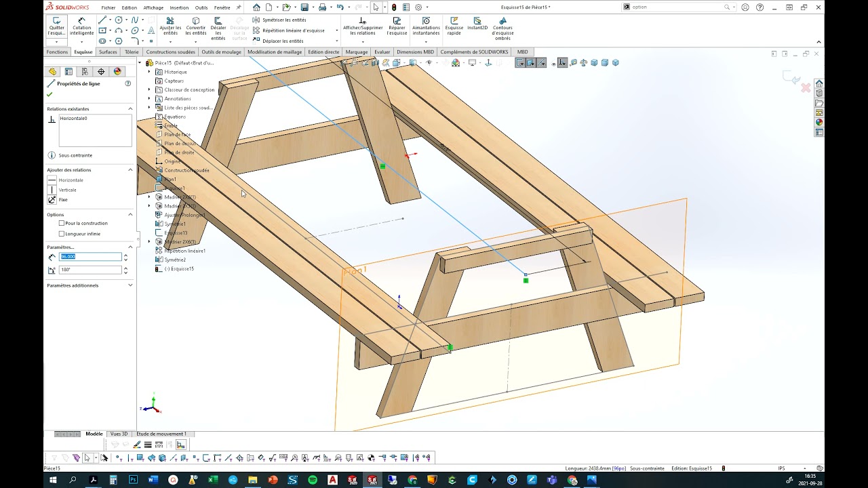This screenshot has height=488, width=868.
Task: Select Horizontale0 in relations list
Action: (x=73, y=119)
